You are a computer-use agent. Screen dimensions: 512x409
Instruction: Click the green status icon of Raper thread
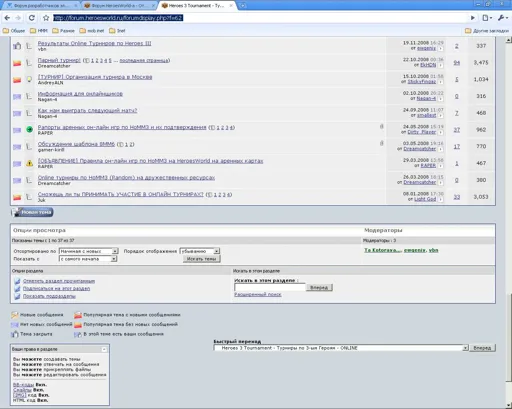(x=29, y=130)
